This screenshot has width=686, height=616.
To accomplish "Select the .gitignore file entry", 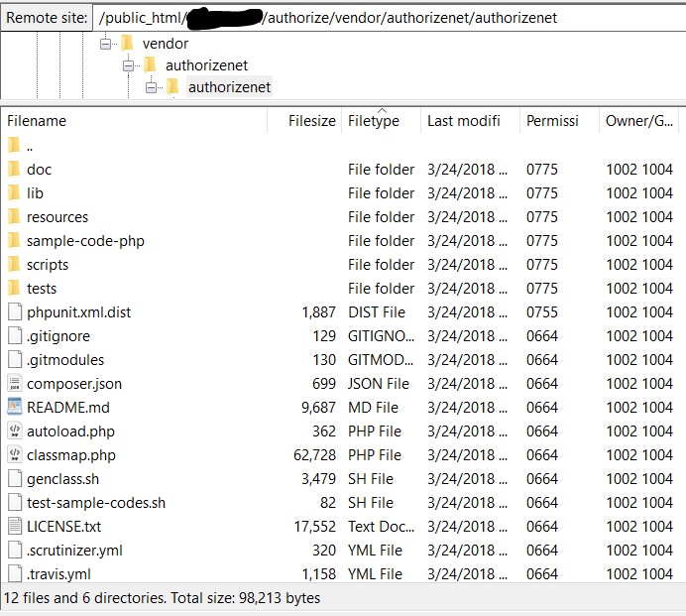I will click(x=57, y=335).
